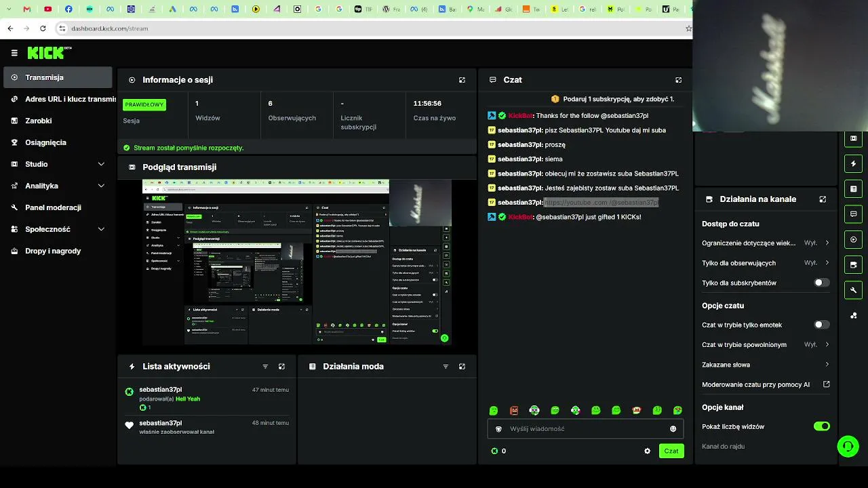Viewport: 868px width, 488px height.
Task: Reload the browser page
Action: (43, 28)
